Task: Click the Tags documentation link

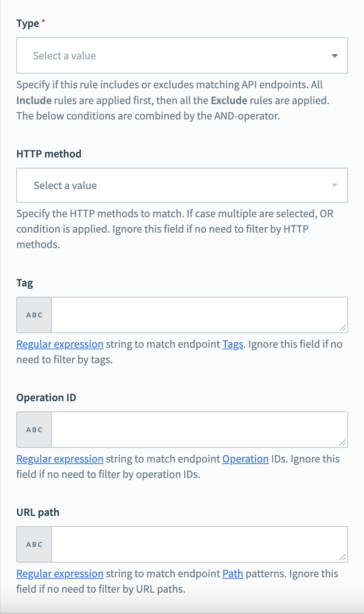Action: (x=233, y=344)
